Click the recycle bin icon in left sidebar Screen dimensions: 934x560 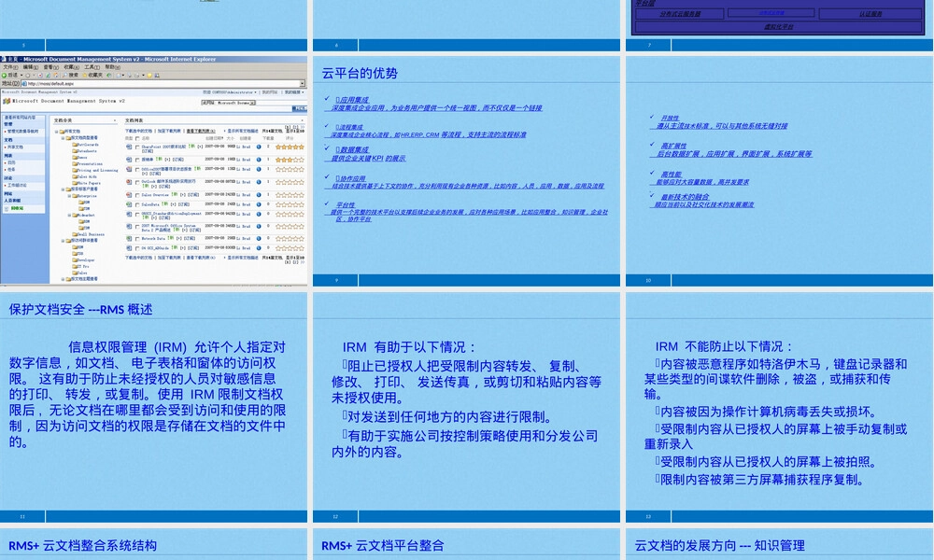click(x=7, y=208)
